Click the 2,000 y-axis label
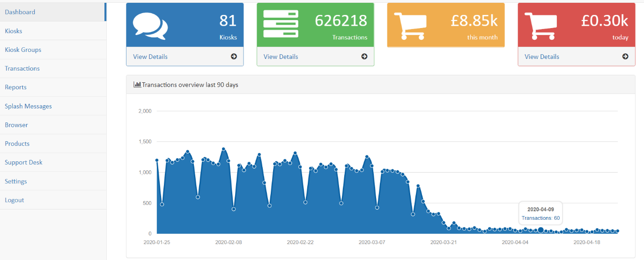Screen dimensions: 644x260 tap(145, 111)
